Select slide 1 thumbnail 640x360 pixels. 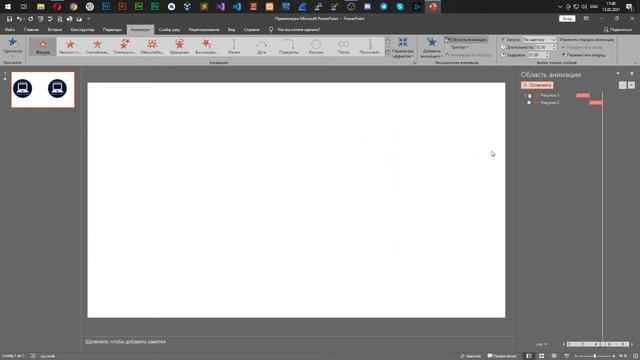point(43,90)
